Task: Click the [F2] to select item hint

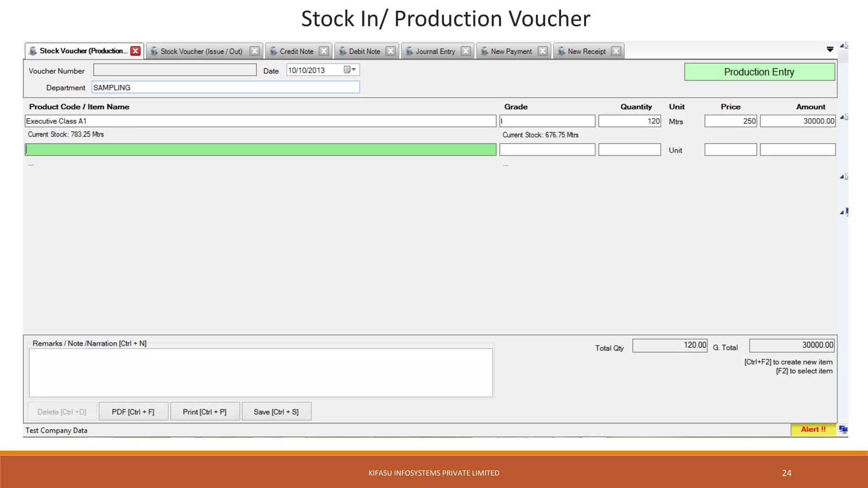Action: point(804,371)
